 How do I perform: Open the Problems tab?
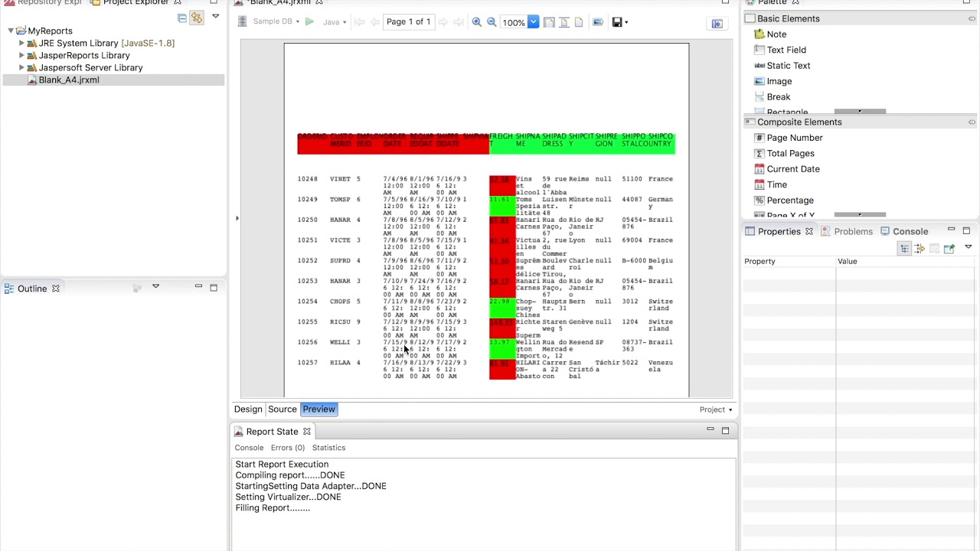tap(846, 231)
